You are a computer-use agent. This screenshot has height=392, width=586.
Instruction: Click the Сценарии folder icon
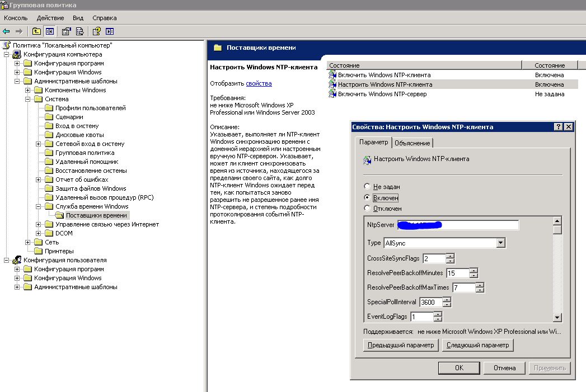[49, 117]
